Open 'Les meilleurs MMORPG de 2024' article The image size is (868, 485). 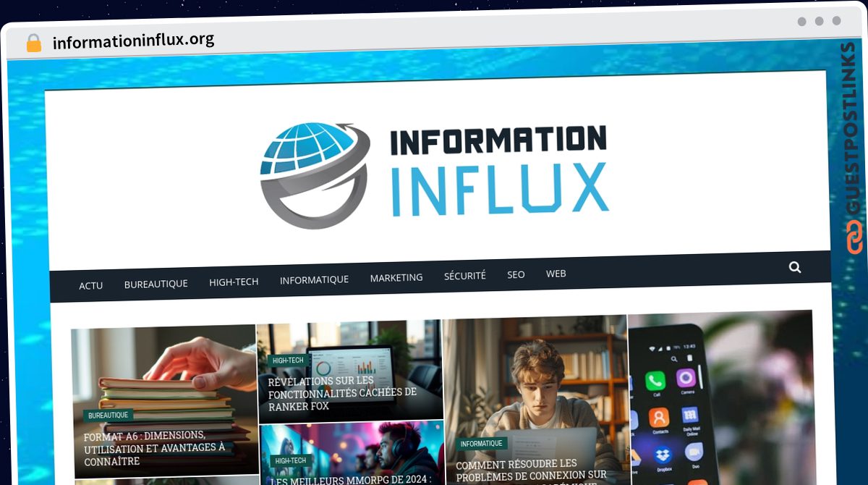[351, 479]
